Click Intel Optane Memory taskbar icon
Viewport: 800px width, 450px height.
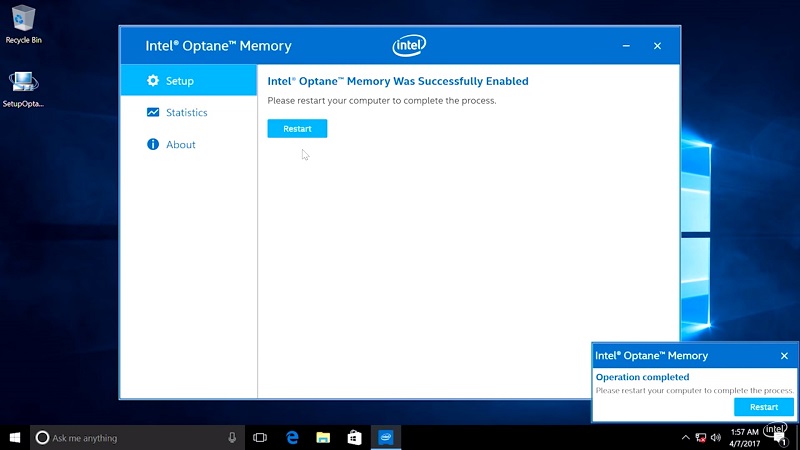point(386,438)
